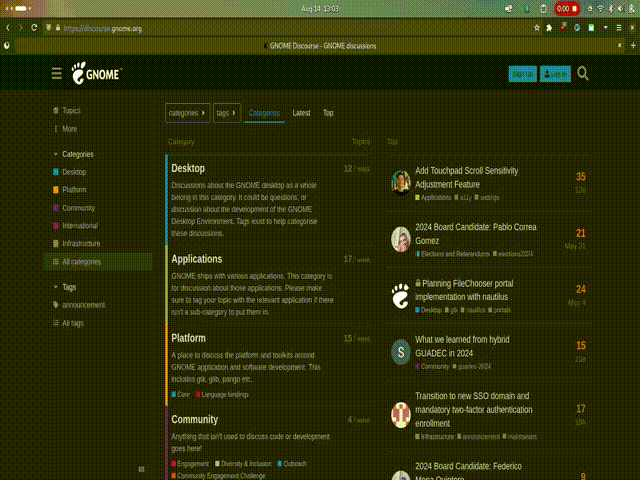Image resolution: width=640 pixels, height=480 pixels.
Task: Click the shield tracking protection icon
Action: [49, 28]
